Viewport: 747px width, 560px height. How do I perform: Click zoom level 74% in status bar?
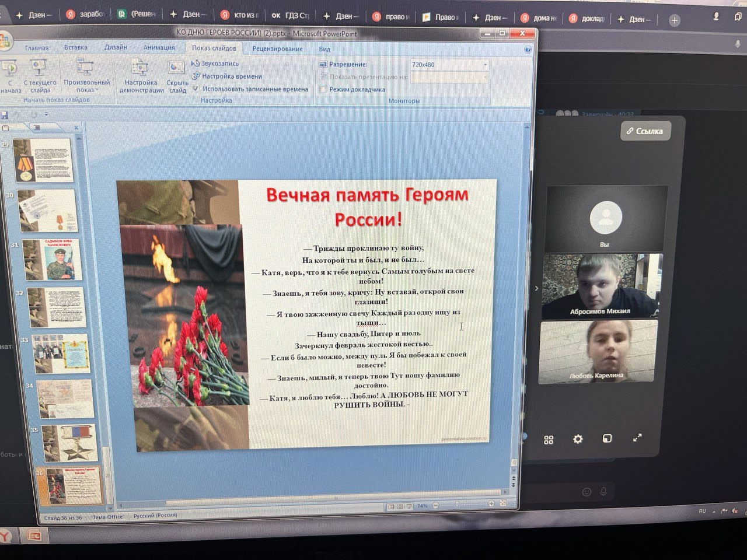(x=423, y=506)
